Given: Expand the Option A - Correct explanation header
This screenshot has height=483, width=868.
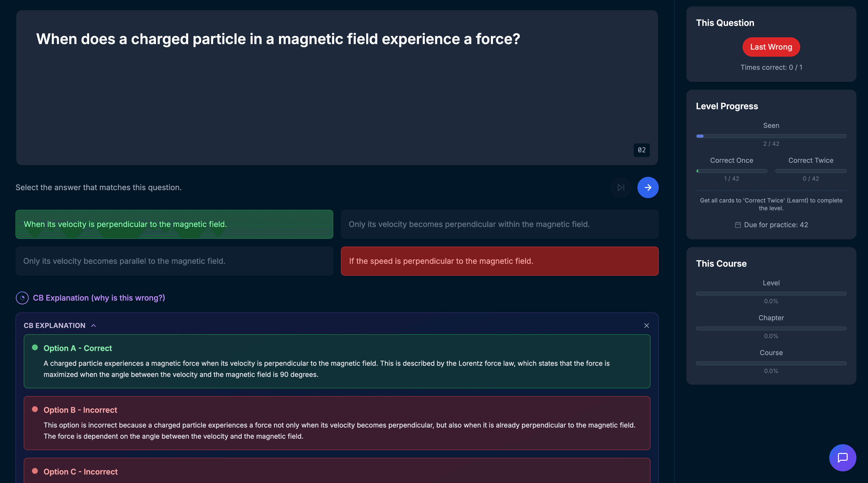Looking at the screenshot, I should coord(77,348).
